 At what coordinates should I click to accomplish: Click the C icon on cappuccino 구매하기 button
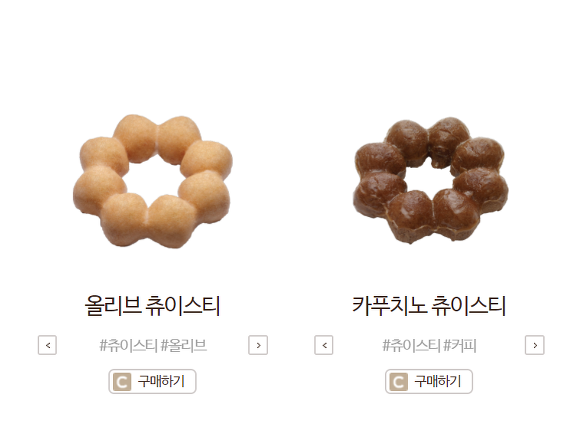coord(399,381)
